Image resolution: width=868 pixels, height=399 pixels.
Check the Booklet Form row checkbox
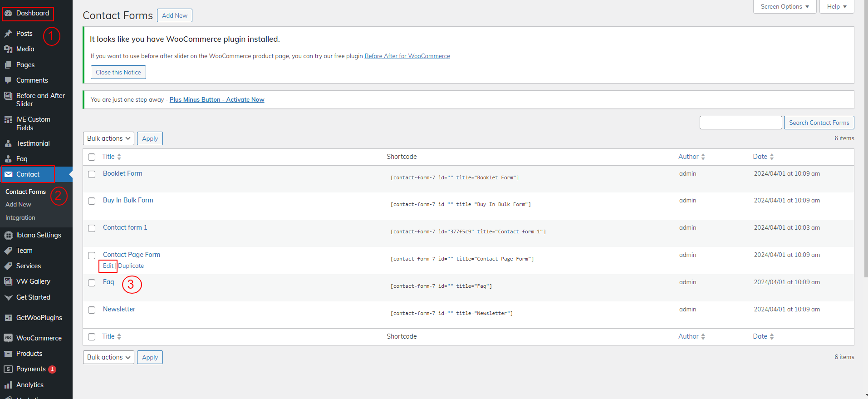[x=92, y=174]
